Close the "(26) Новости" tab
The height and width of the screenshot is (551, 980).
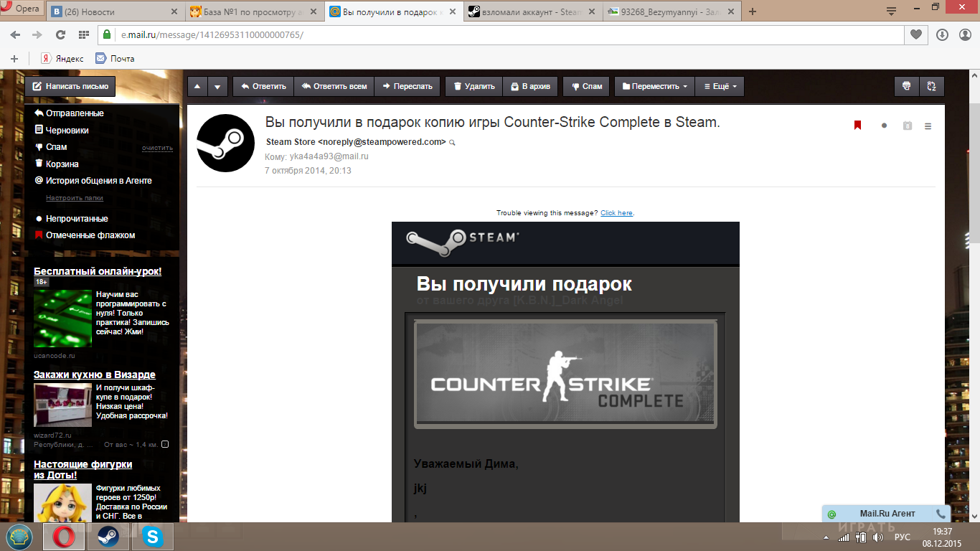(174, 12)
